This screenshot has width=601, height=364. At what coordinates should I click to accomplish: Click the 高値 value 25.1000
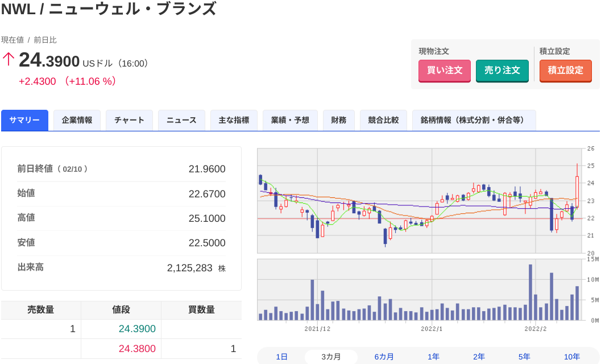[206, 218]
